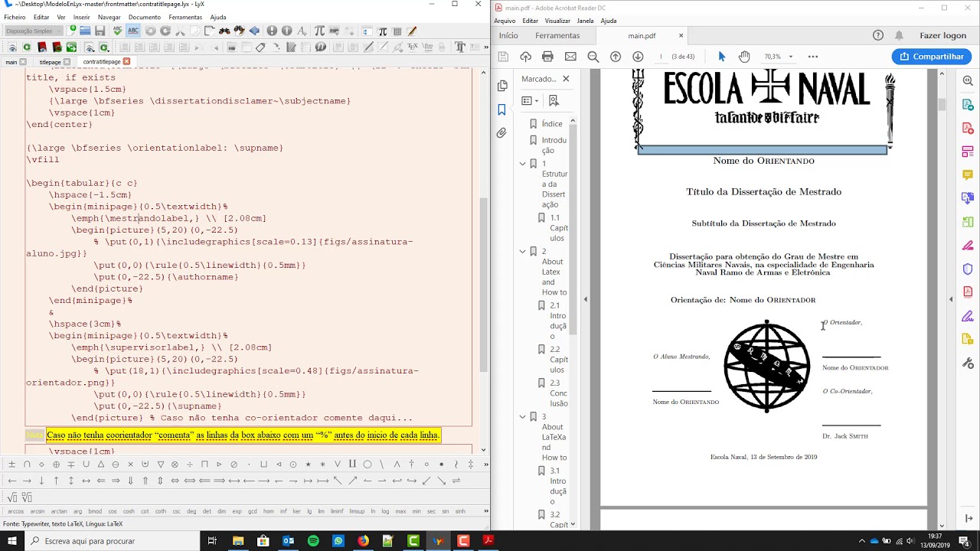Click LyX cut scissors icon
Image resolution: width=980 pixels, height=551 pixels.
[180, 31]
